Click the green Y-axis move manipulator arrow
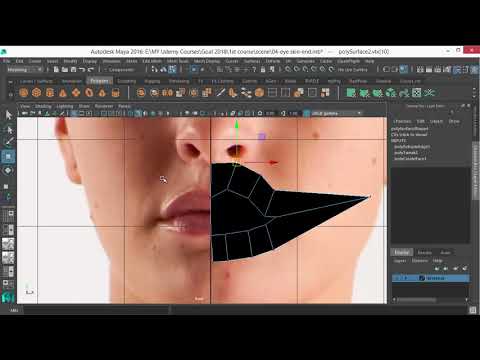Image resolution: width=480 pixels, height=360 pixels. click(236, 125)
